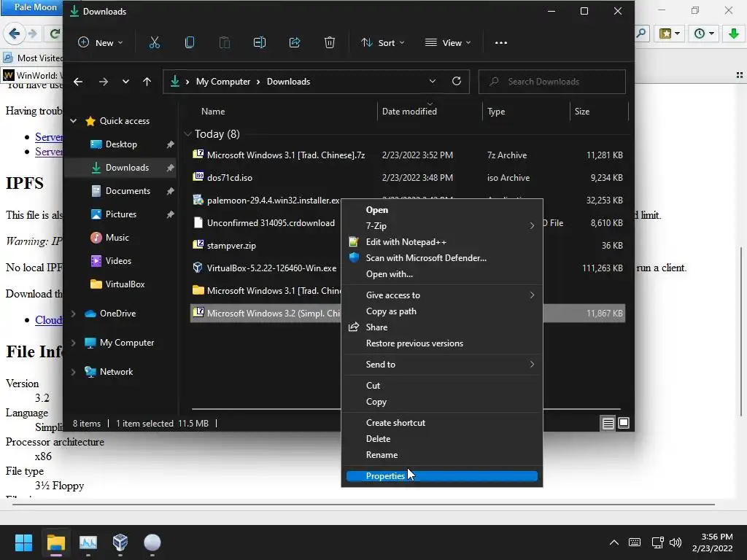
Task: Switch to details view layout icon
Action: point(608,424)
